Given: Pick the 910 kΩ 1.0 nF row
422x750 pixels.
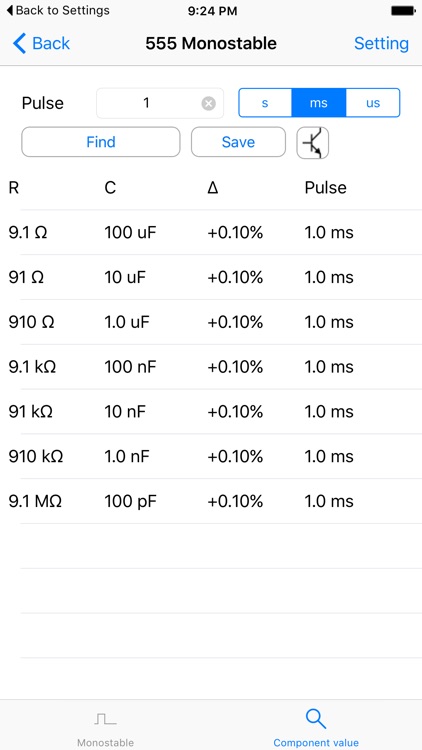Looking at the screenshot, I should click(x=211, y=456).
